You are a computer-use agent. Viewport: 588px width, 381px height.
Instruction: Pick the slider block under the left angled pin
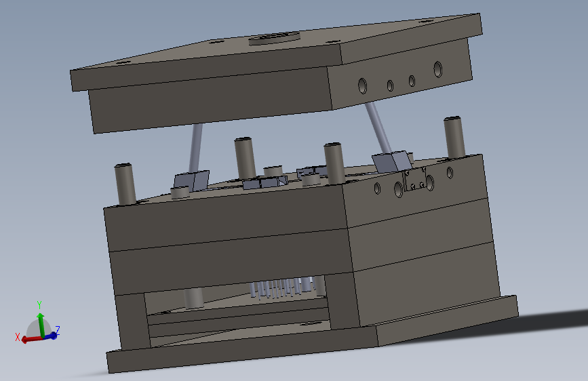pos(191,180)
